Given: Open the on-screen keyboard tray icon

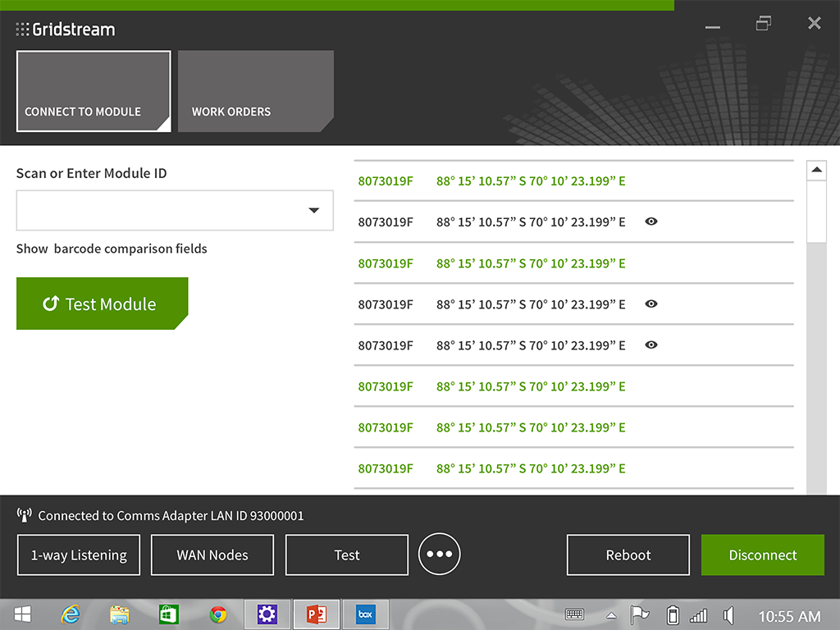Looking at the screenshot, I should click(x=574, y=615).
